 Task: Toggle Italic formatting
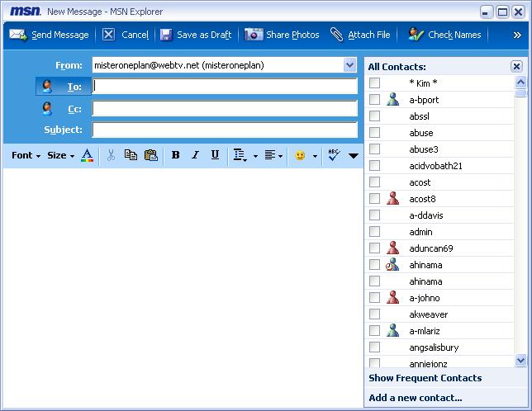[x=195, y=155]
